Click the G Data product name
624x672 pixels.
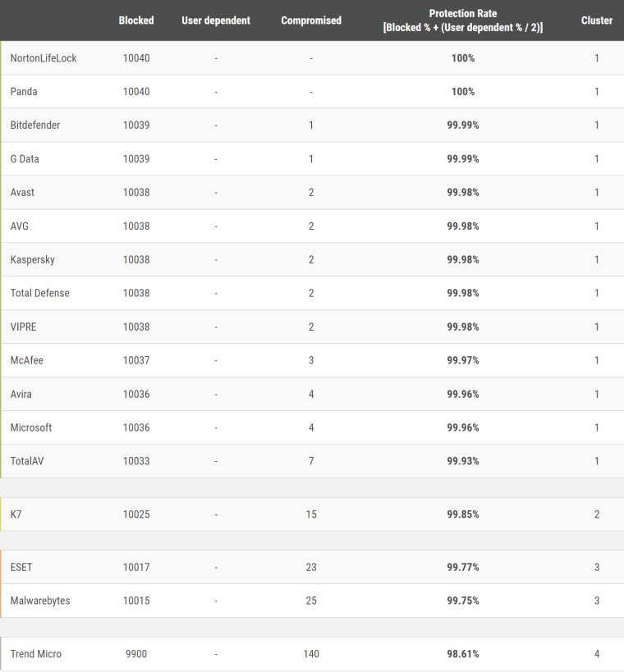click(x=25, y=159)
